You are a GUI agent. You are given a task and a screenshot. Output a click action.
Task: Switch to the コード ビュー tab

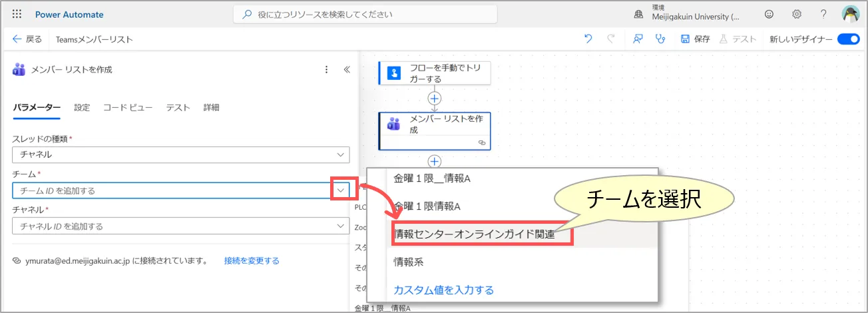click(x=128, y=108)
